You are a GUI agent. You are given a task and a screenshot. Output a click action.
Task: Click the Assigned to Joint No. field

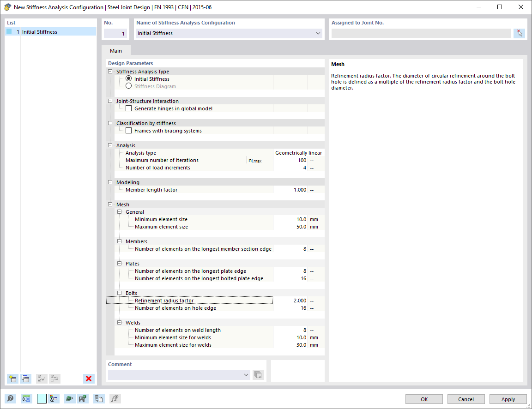pos(421,33)
